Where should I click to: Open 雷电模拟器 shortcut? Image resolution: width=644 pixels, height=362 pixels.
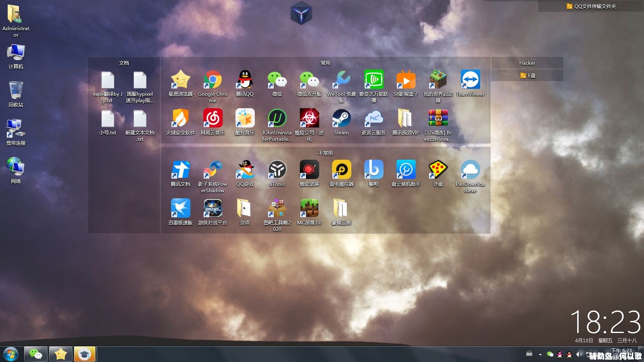tap(341, 174)
